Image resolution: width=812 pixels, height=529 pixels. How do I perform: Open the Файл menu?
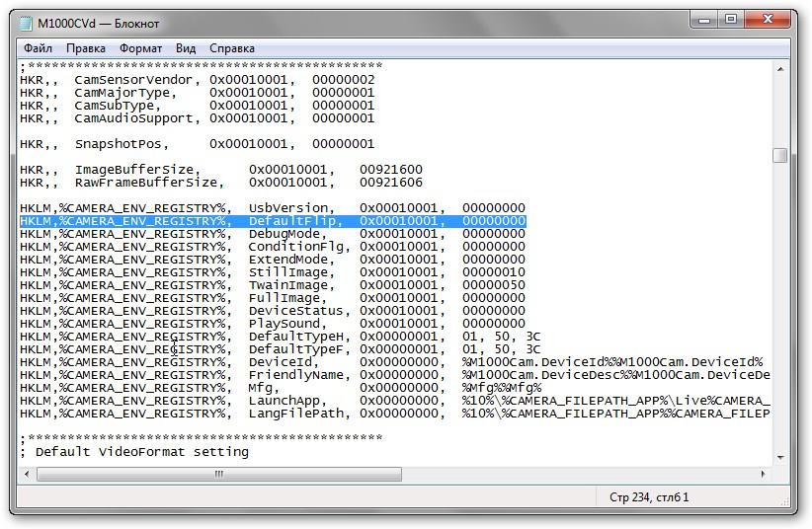(38, 47)
